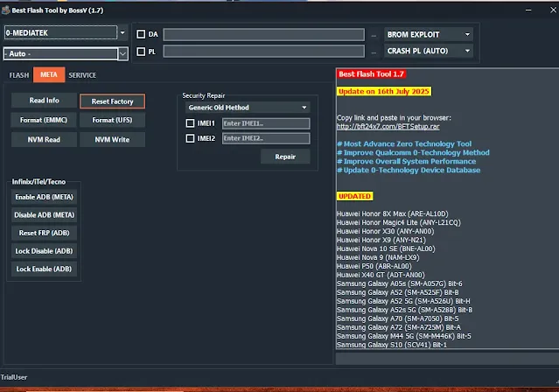Click 'Samsung Galaxy A52 5G (SM-A526U) Bit-H' entry
The height and width of the screenshot is (392, 559).
click(x=403, y=301)
